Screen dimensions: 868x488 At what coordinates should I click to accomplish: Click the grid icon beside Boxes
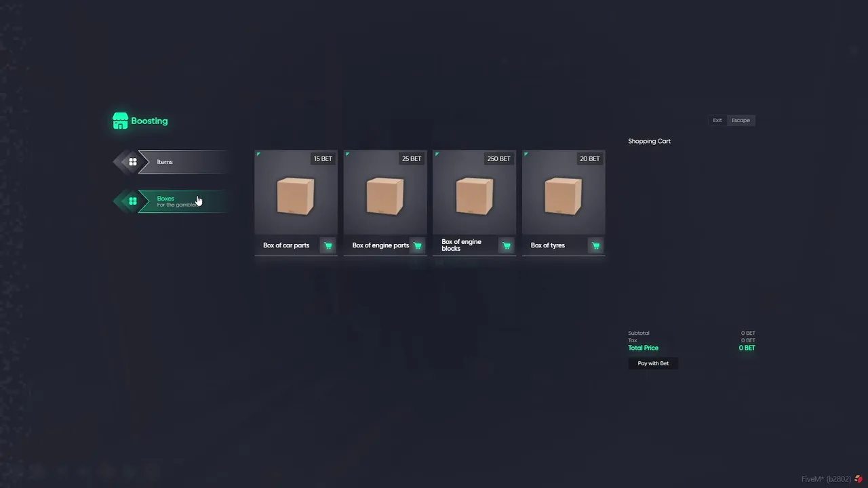133,201
